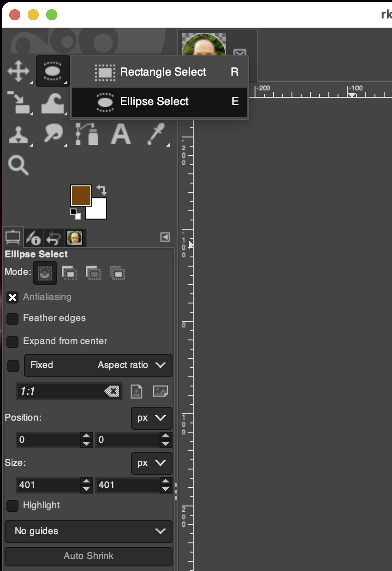Select the Warp Transform tool
The width and height of the screenshot is (392, 571).
pyautogui.click(x=52, y=103)
